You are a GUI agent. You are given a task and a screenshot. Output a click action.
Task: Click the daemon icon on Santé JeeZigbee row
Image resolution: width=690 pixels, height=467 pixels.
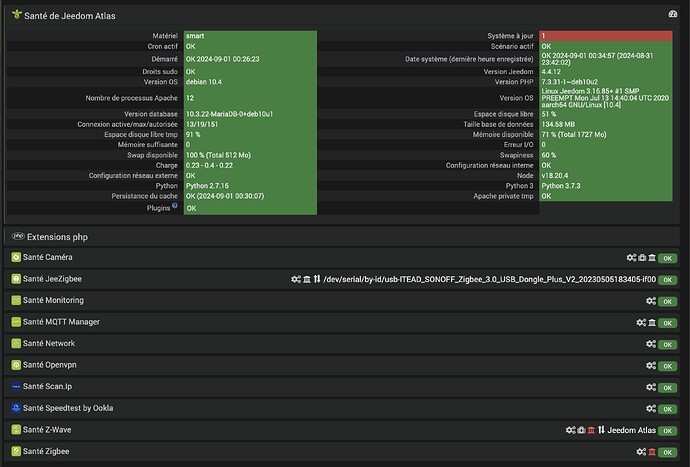306,279
